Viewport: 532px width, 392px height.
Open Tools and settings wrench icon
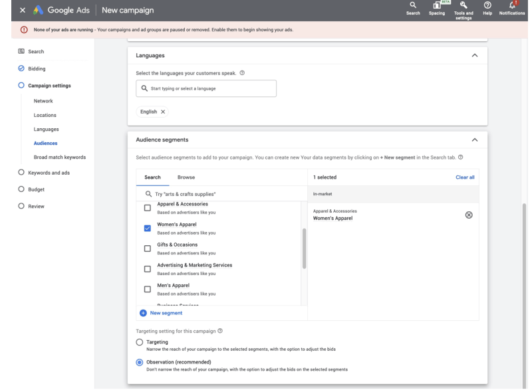click(464, 7)
